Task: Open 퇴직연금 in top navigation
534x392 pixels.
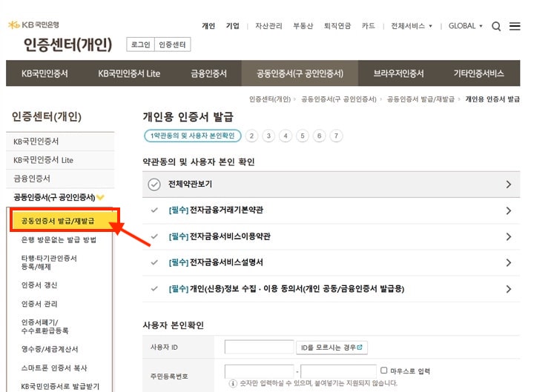Action: pyautogui.click(x=337, y=26)
